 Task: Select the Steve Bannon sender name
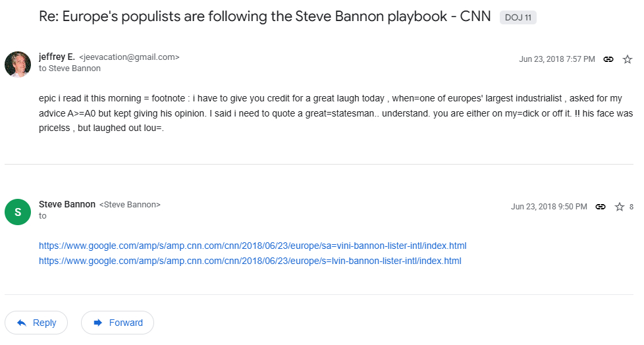pos(67,205)
